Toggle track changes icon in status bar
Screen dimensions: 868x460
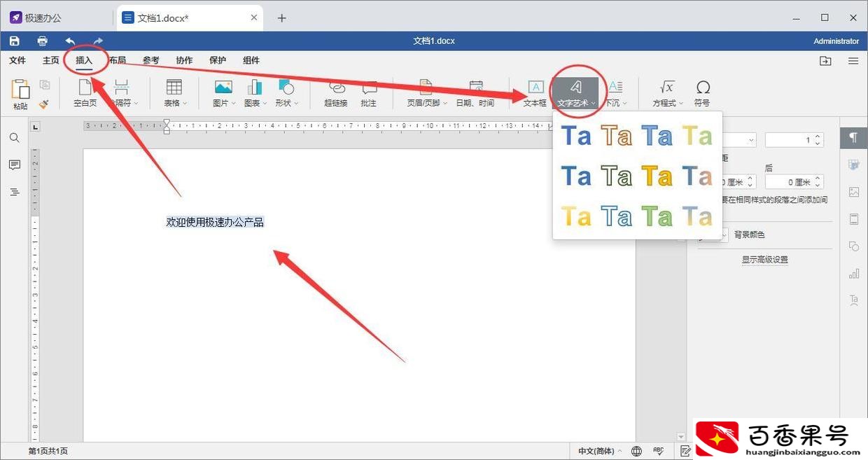click(x=685, y=451)
